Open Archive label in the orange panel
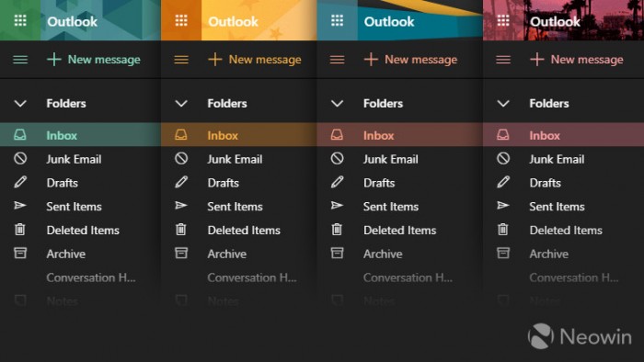 point(227,255)
